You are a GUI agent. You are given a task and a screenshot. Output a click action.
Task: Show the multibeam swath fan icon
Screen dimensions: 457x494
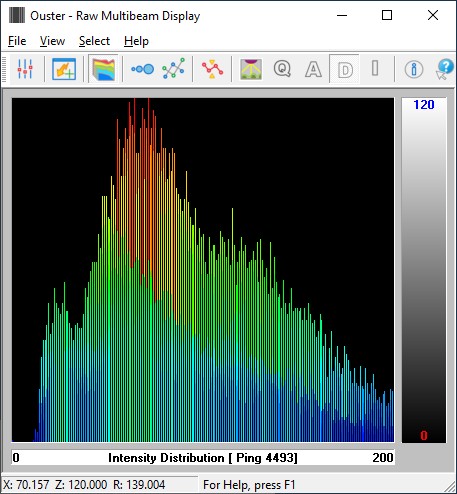click(251, 69)
